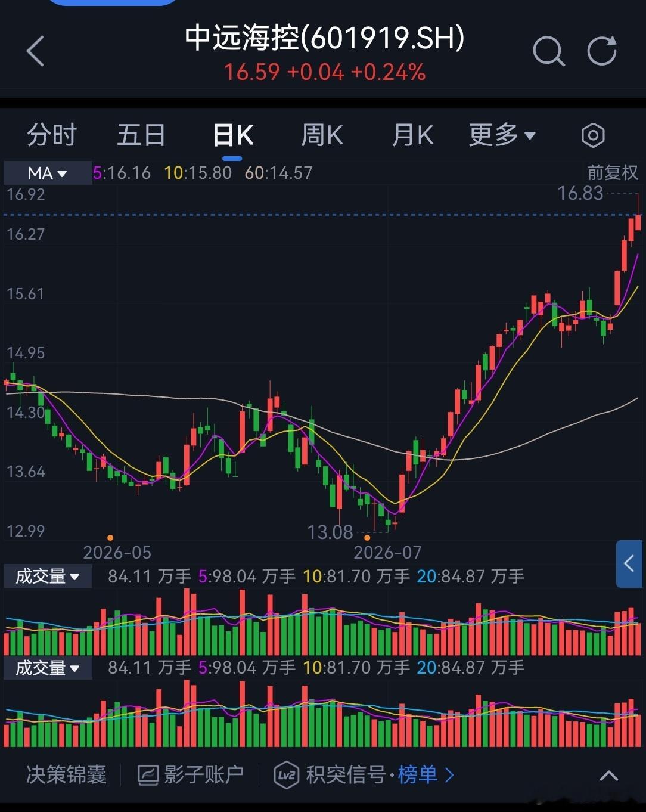
Task: Collapse bottom bar with up chevron
Action: coord(608,776)
